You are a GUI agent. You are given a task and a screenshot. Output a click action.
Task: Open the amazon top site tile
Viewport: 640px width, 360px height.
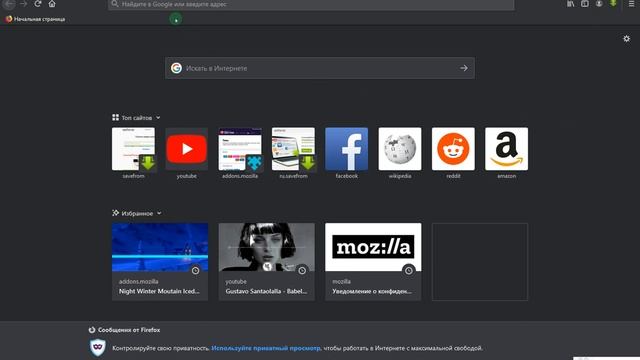(x=507, y=153)
